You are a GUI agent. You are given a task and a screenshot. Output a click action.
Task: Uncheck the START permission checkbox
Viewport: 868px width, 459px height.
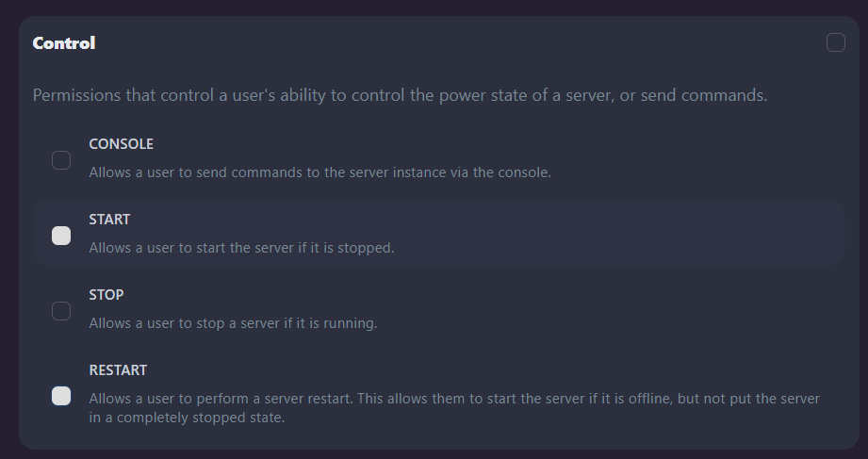point(61,236)
